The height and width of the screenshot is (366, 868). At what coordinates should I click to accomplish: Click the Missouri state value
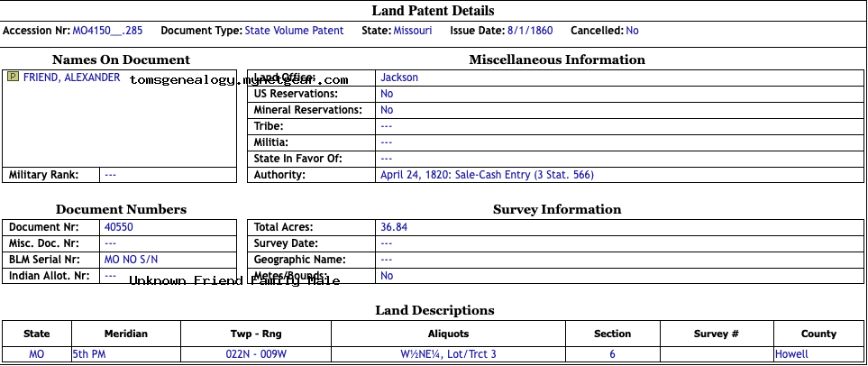413,31
